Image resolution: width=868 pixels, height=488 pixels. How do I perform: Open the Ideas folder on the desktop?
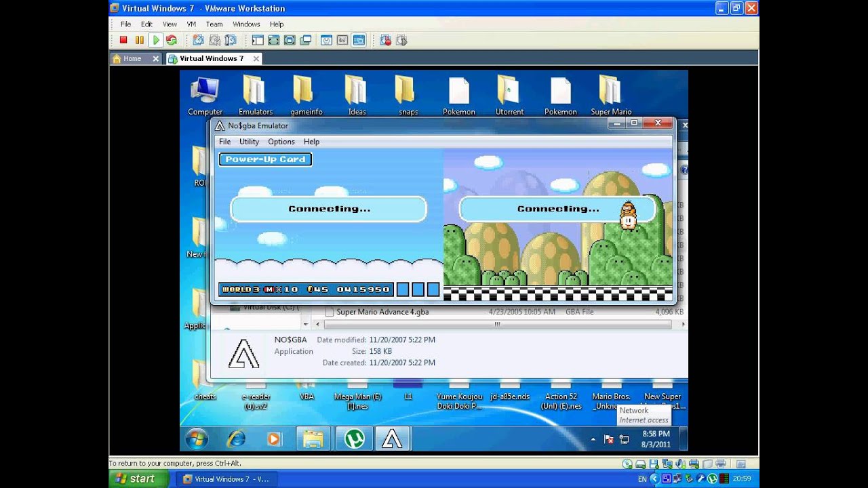click(357, 96)
